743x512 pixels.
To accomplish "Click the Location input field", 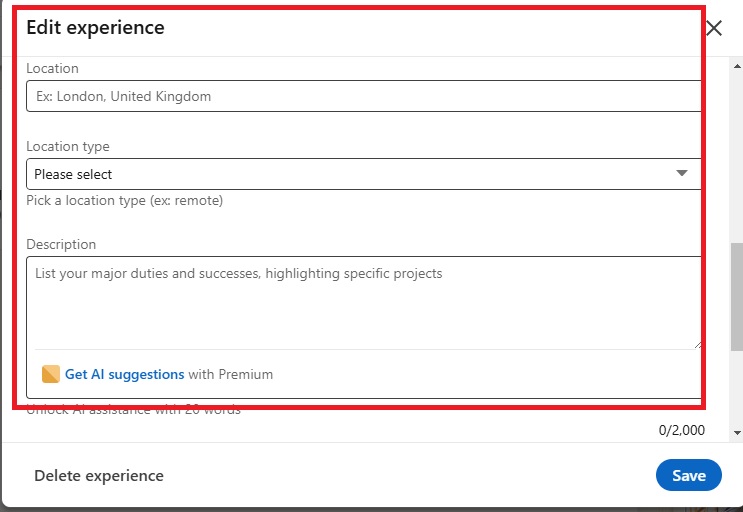I will pos(365,96).
